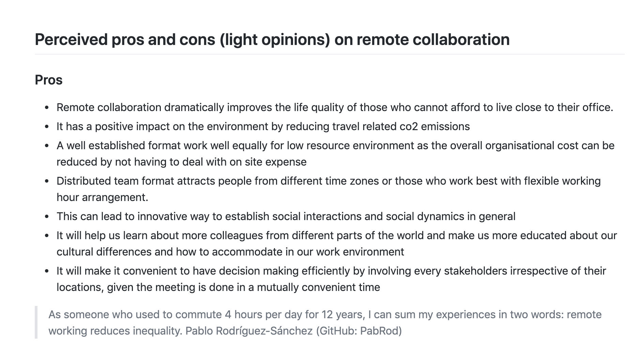The height and width of the screenshot is (355, 644).
Task: Click the 'It will make it convenient' line
Action: coord(331,271)
